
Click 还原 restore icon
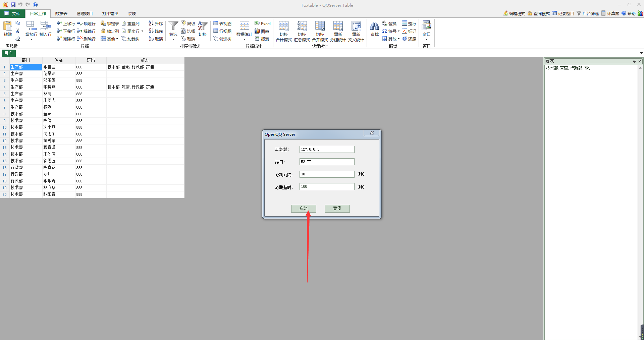(409, 39)
